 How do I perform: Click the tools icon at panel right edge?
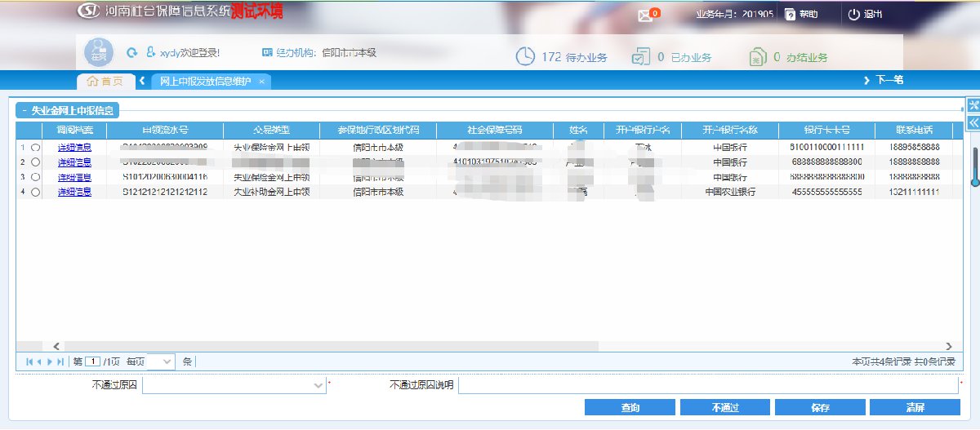(x=973, y=105)
